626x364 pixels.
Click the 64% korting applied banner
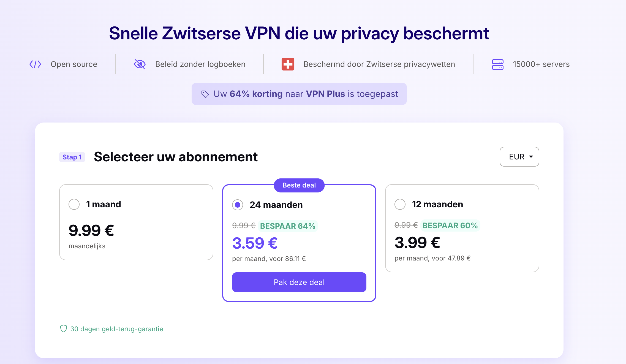pos(299,94)
